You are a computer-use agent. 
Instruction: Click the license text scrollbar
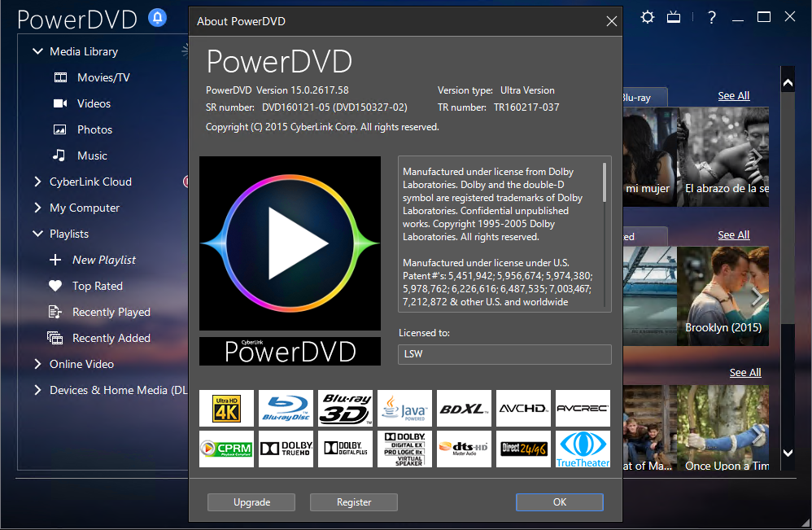pyautogui.click(x=605, y=182)
